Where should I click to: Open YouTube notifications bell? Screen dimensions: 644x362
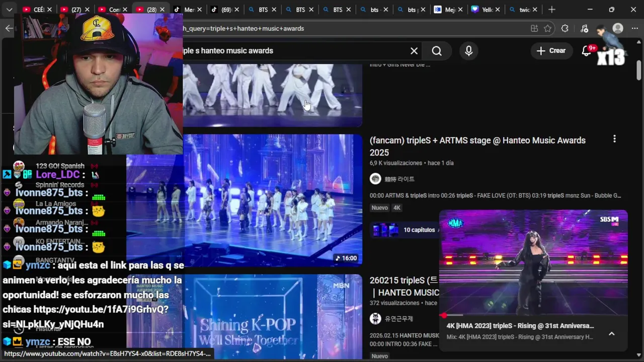coord(587,51)
